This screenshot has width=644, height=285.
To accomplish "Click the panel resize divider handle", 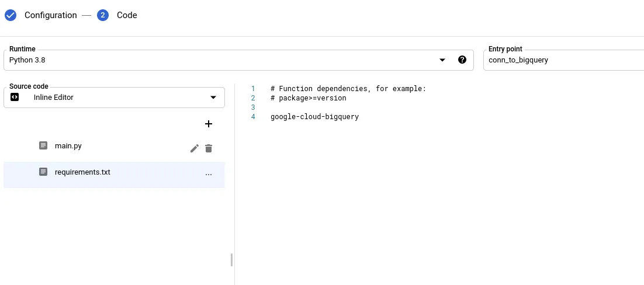I will pos(231,260).
